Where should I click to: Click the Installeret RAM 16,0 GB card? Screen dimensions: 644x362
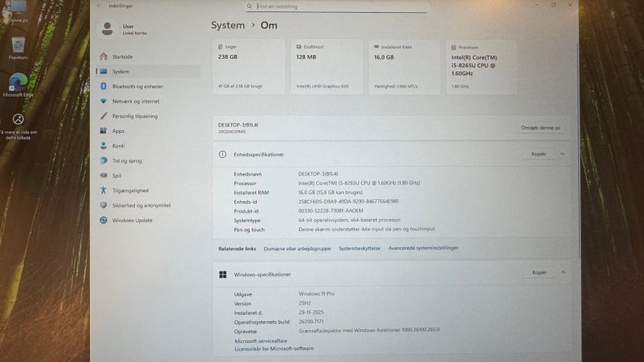click(404, 67)
